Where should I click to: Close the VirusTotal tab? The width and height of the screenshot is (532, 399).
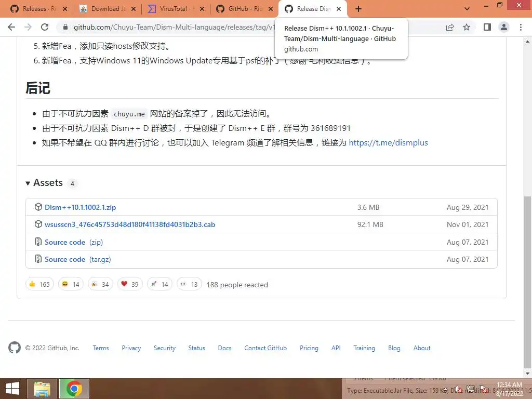coord(202,9)
